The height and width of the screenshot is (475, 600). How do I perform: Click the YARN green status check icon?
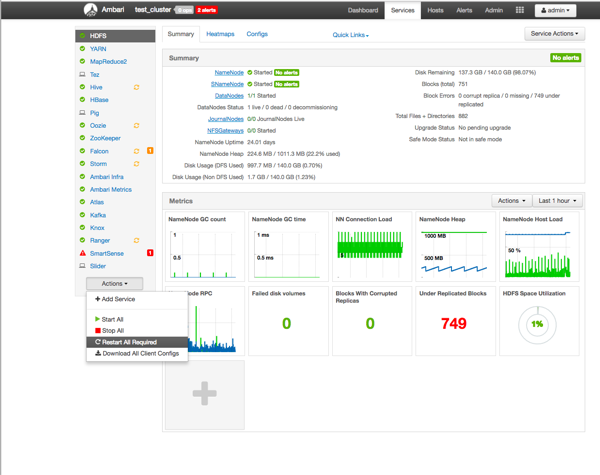click(82, 49)
